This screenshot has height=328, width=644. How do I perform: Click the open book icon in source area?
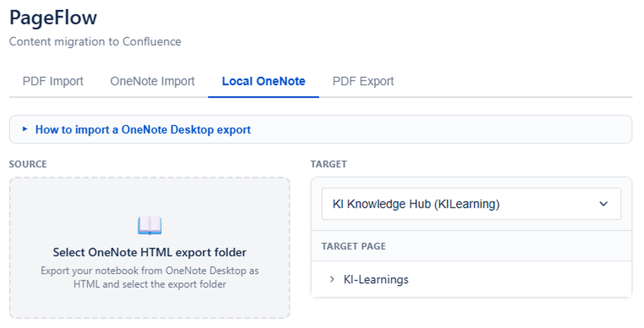point(150,225)
